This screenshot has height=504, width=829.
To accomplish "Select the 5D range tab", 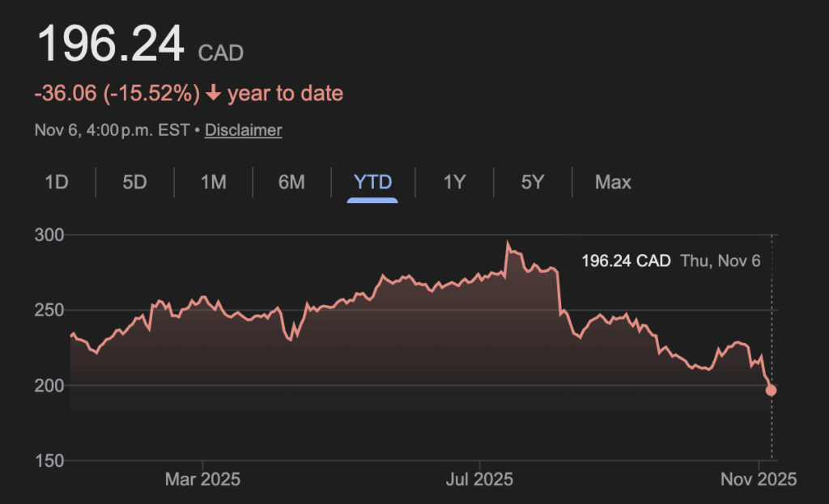I will coord(134,182).
